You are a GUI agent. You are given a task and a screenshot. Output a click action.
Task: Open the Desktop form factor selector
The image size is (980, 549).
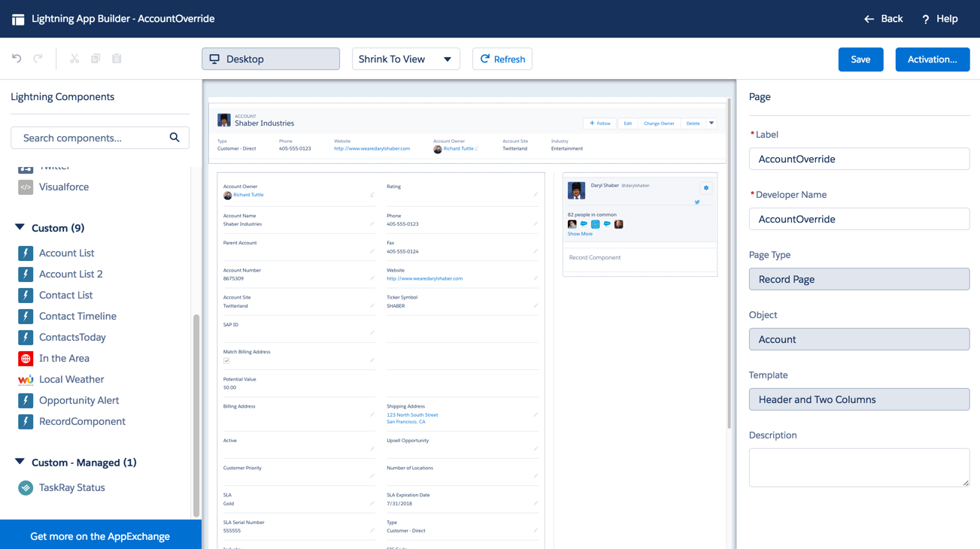click(271, 59)
